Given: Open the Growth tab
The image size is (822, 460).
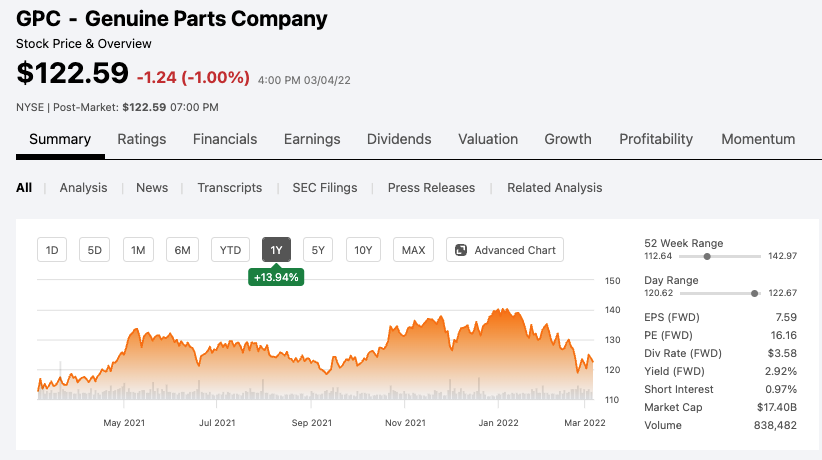Looking at the screenshot, I should (x=568, y=139).
